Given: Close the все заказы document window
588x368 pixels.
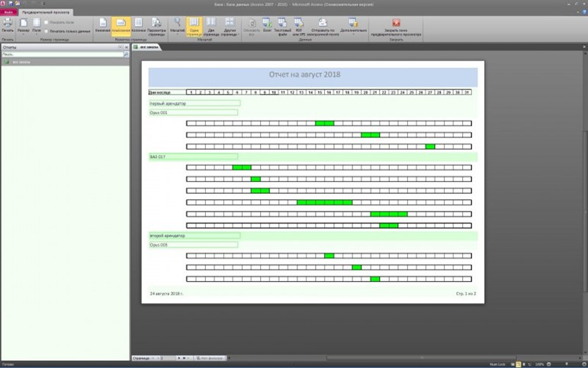Looking at the screenshot, I should (584, 47).
